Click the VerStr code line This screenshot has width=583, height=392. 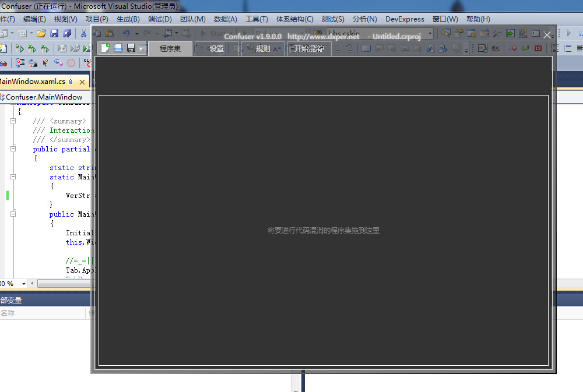coord(78,196)
